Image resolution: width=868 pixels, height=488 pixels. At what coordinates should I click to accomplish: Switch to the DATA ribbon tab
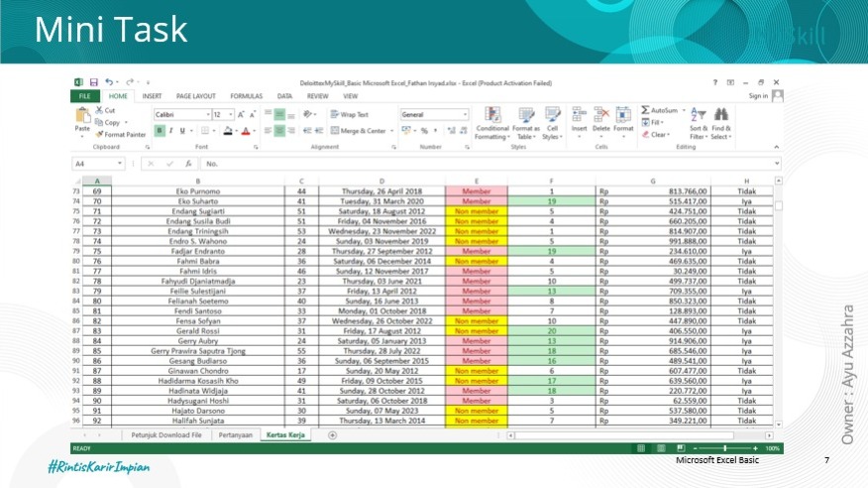point(284,96)
